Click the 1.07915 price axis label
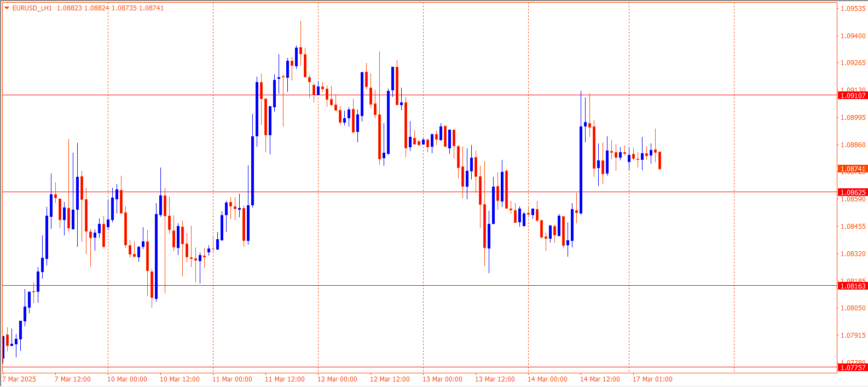 point(853,336)
